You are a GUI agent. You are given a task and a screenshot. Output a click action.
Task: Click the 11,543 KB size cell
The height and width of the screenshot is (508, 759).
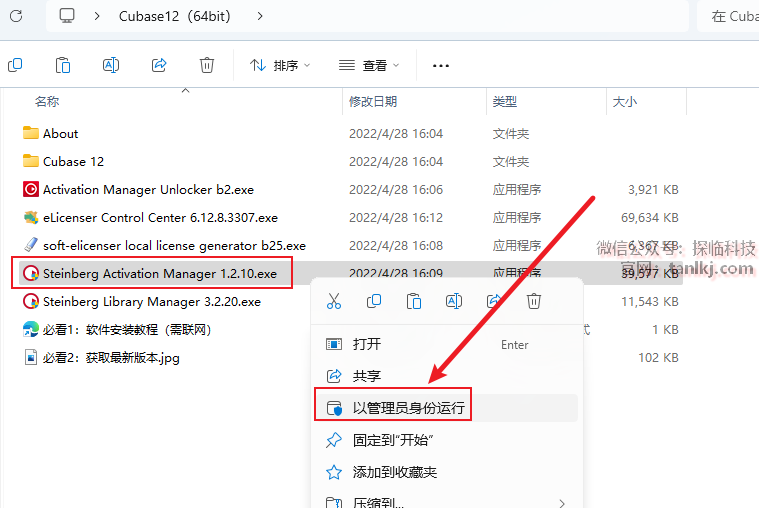[x=650, y=302]
